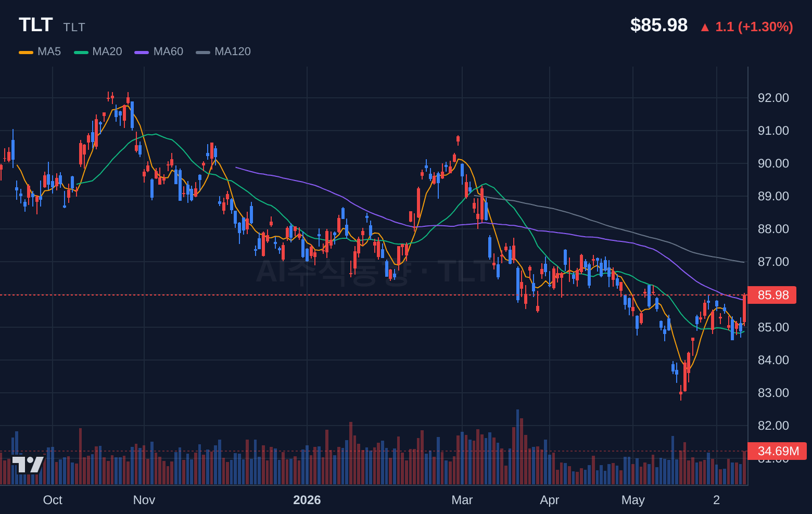Click the 84.00 price axis label
Viewport: 812px width, 514px height.
(773, 360)
